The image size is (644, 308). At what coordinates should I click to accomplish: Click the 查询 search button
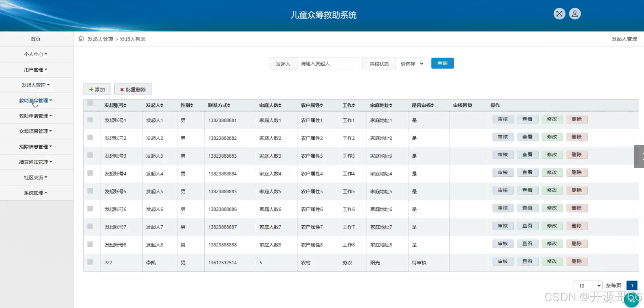[443, 63]
